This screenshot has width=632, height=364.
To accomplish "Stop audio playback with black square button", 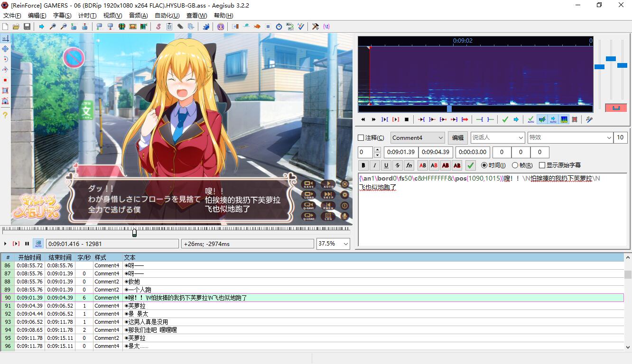I will pos(406,119).
